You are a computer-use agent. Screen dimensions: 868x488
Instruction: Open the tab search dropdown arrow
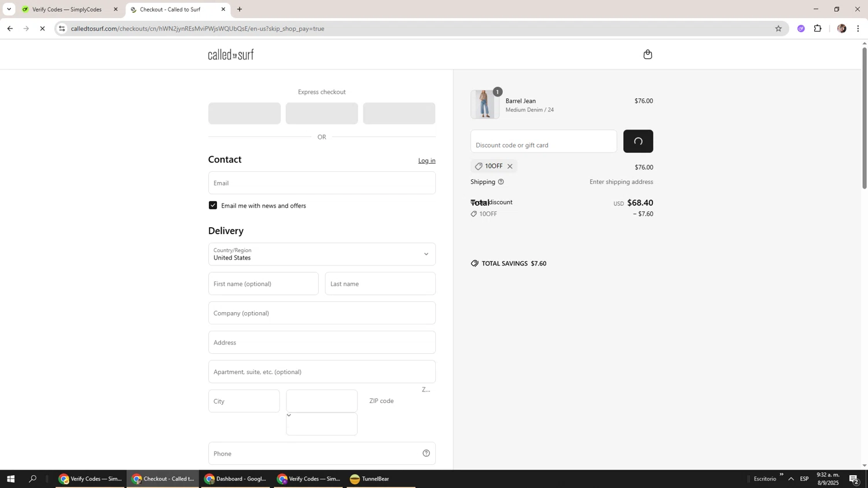click(9, 9)
